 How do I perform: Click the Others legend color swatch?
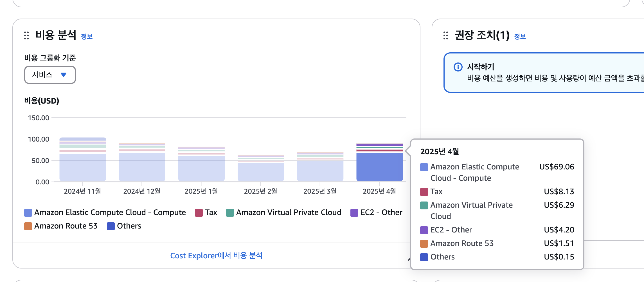tap(111, 226)
